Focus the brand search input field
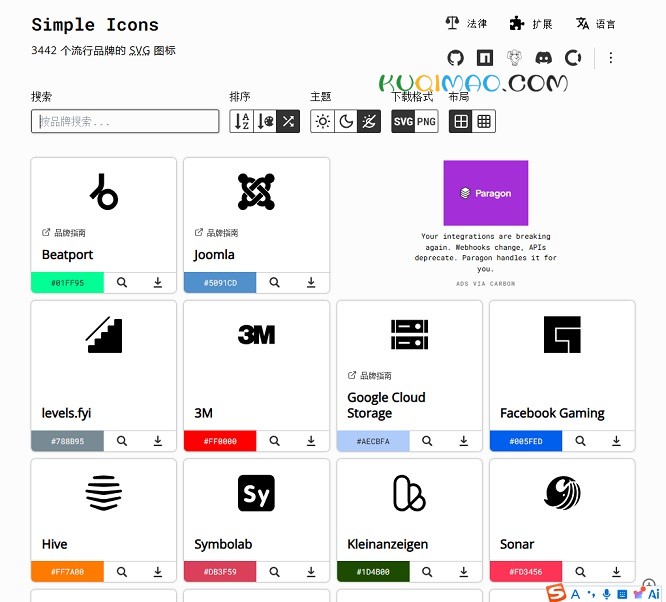Viewport: 666px width, 602px height. [x=125, y=122]
